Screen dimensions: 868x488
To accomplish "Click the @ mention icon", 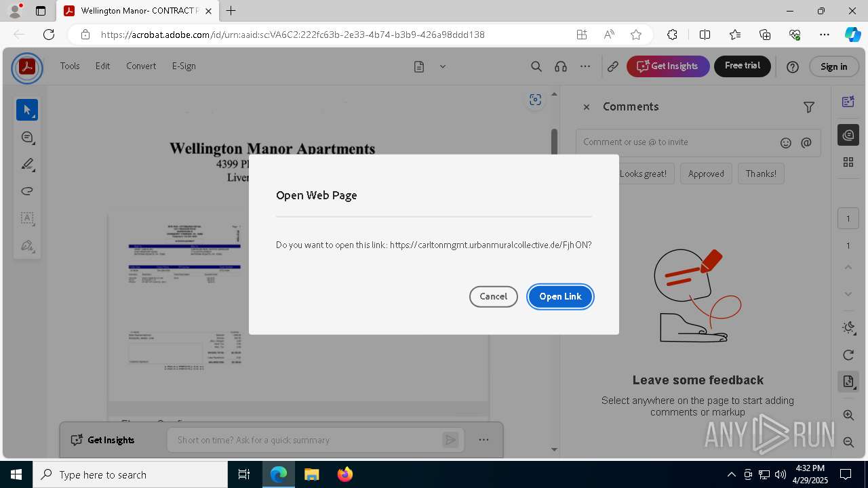I will tap(806, 143).
